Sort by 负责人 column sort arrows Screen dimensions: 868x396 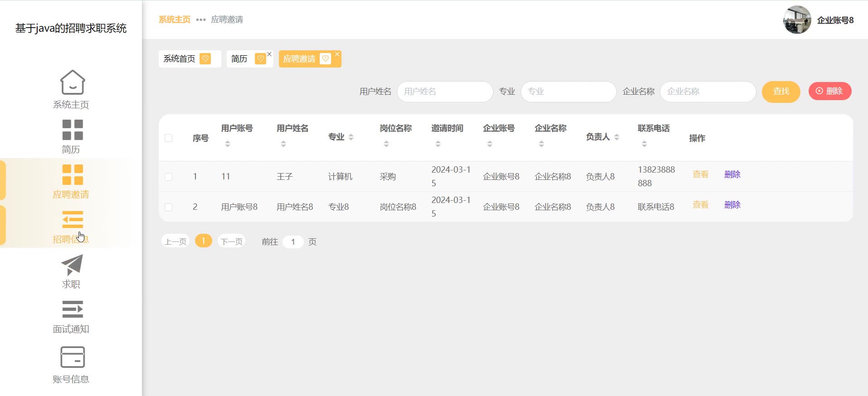pos(617,137)
